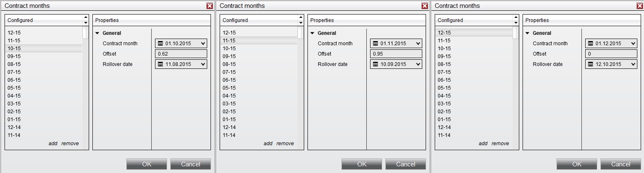Screen dimensions: 644x173
Task: Click the remove link in the 01.12.2015 dialog
Action: coord(500,144)
